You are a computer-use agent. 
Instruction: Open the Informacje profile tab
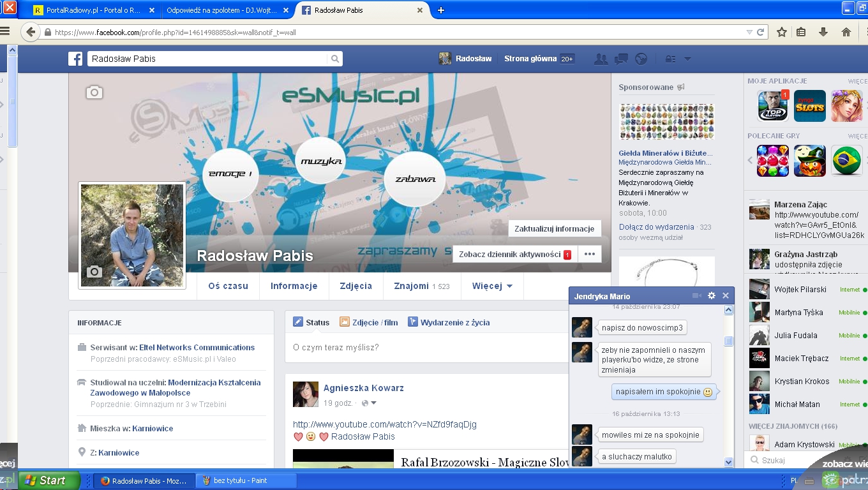294,286
